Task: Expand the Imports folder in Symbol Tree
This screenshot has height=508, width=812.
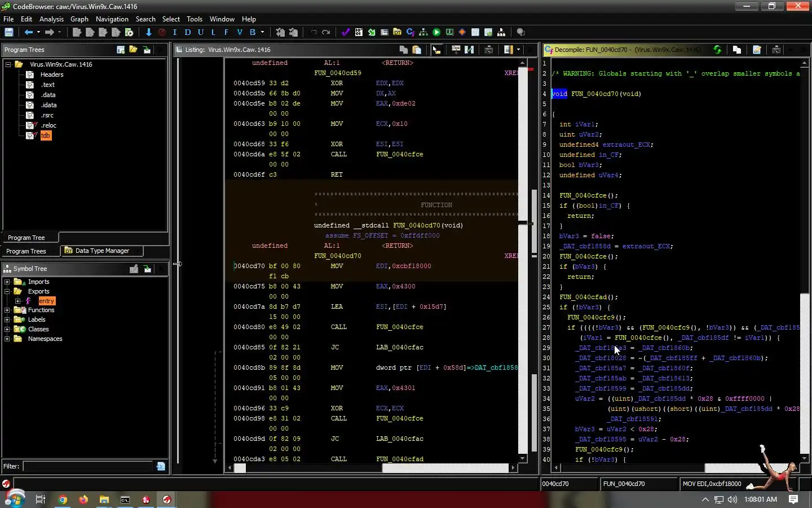Action: click(x=7, y=282)
